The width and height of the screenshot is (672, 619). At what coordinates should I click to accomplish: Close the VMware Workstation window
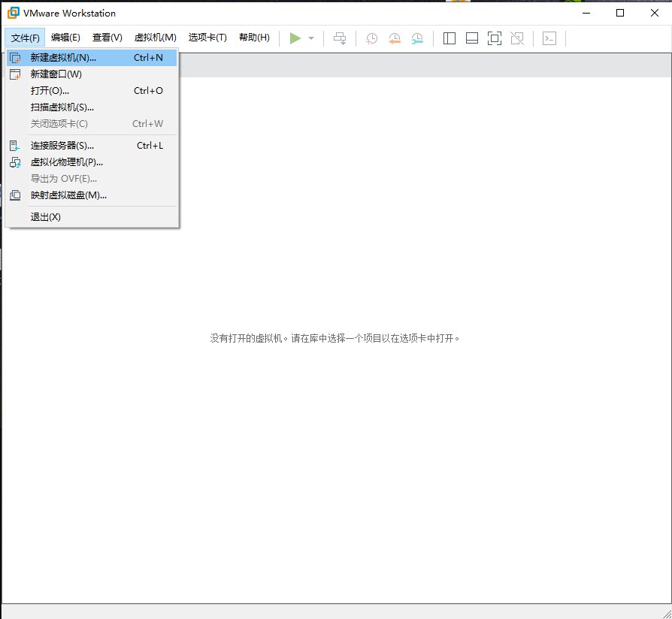coord(655,13)
